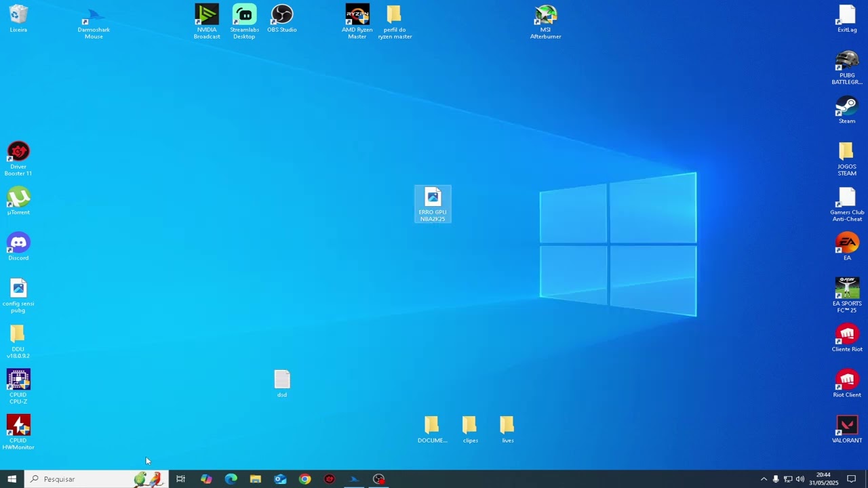Select the DDU v18.0.9.2 folder
The image size is (868, 488).
(18, 342)
